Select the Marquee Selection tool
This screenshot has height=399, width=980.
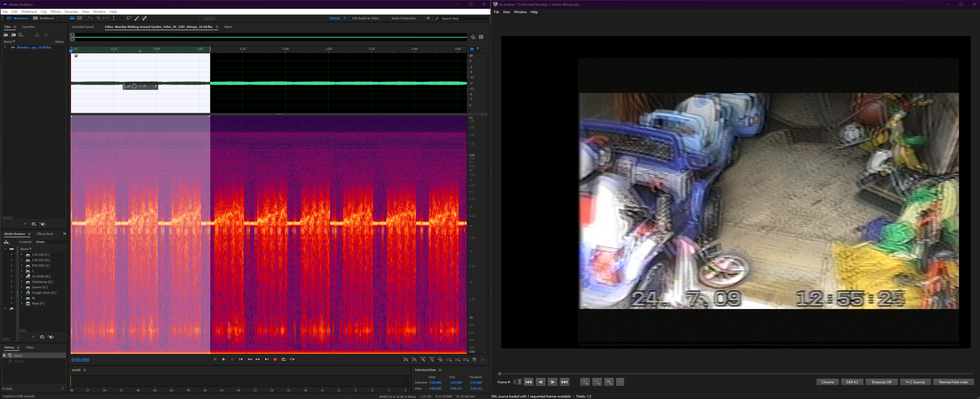122,18
